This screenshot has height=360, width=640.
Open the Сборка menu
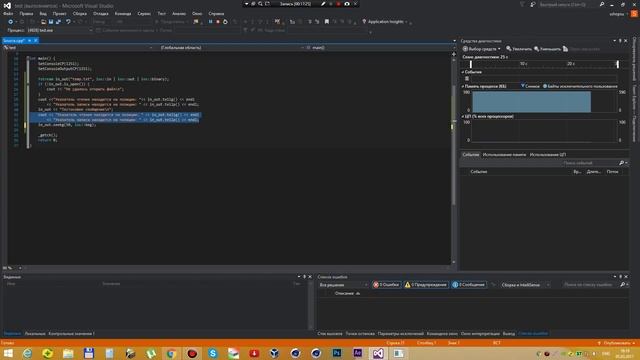80,13
